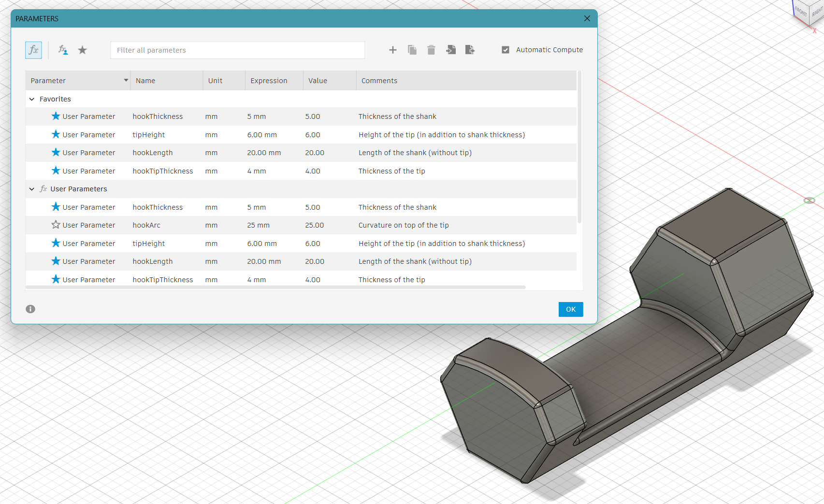Click '6.00 mm' expression in Favorites tipHeight row
The width and height of the screenshot is (824, 504).
pos(262,135)
